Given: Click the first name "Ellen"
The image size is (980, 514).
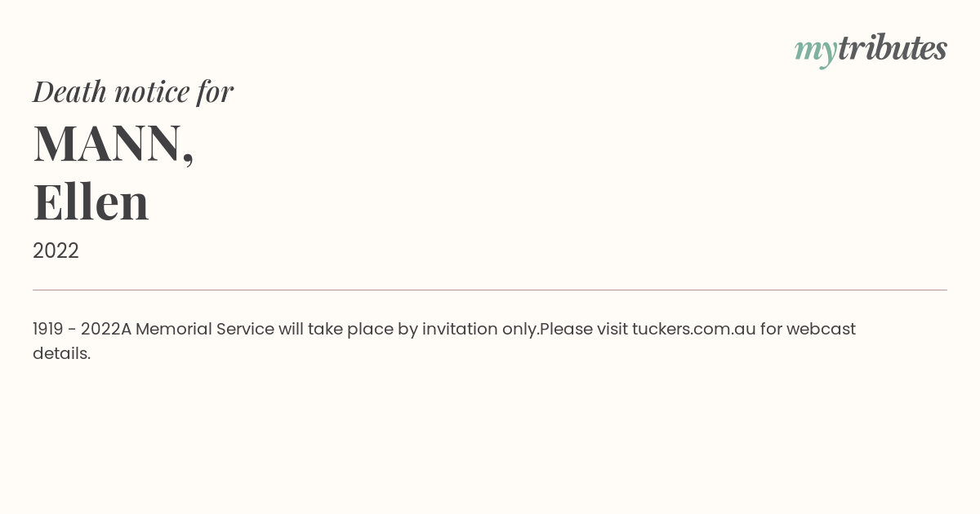Looking at the screenshot, I should click(x=91, y=202).
